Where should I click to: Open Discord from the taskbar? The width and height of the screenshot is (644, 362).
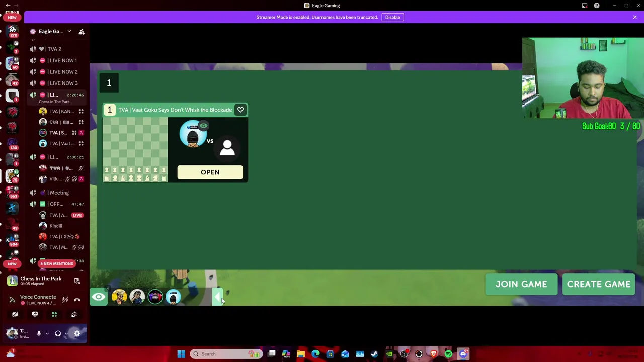click(x=463, y=354)
